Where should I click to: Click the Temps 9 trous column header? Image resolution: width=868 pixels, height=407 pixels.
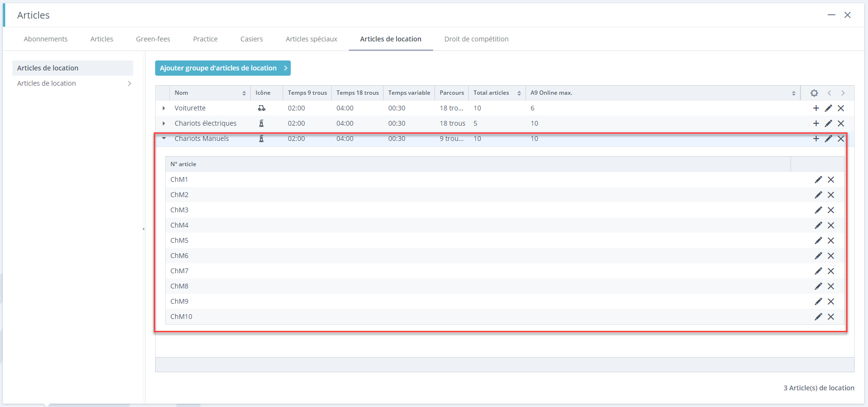307,93
